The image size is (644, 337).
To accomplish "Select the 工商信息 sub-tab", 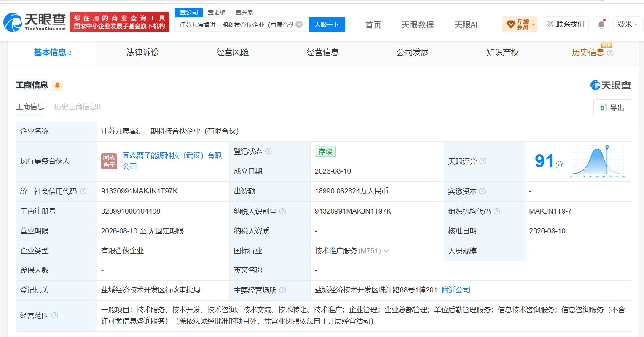I will (x=30, y=107).
